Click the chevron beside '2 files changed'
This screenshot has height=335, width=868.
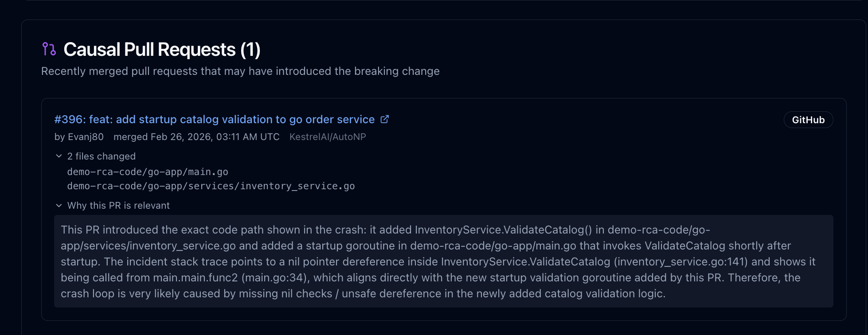59,156
